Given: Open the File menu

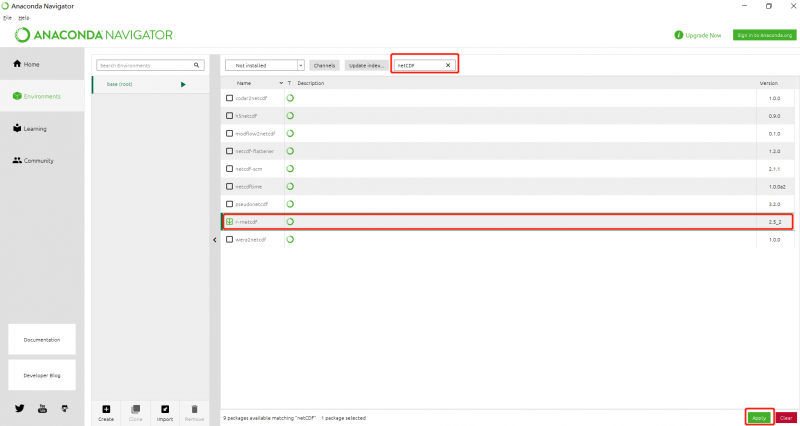Looking at the screenshot, I should (7, 18).
